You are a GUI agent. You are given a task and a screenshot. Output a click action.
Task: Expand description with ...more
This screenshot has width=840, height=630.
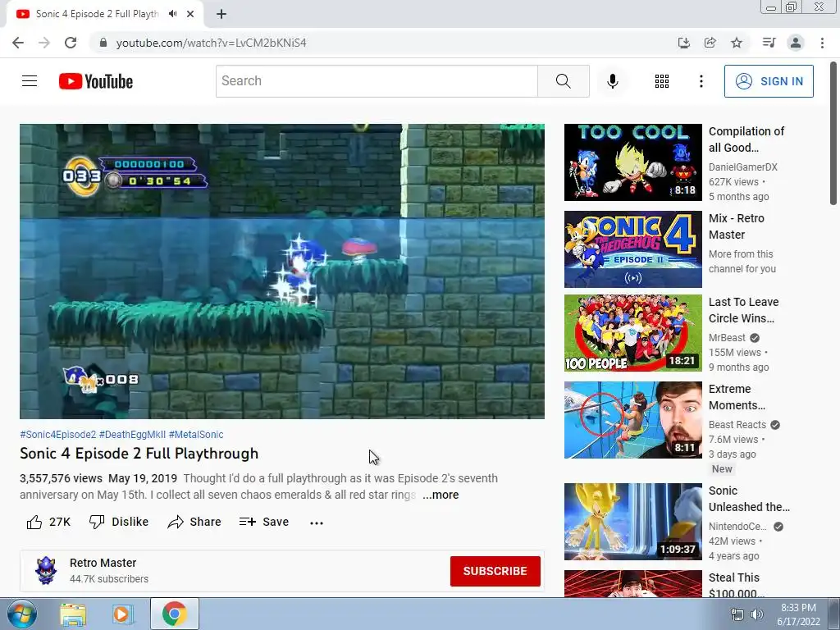pos(441,495)
